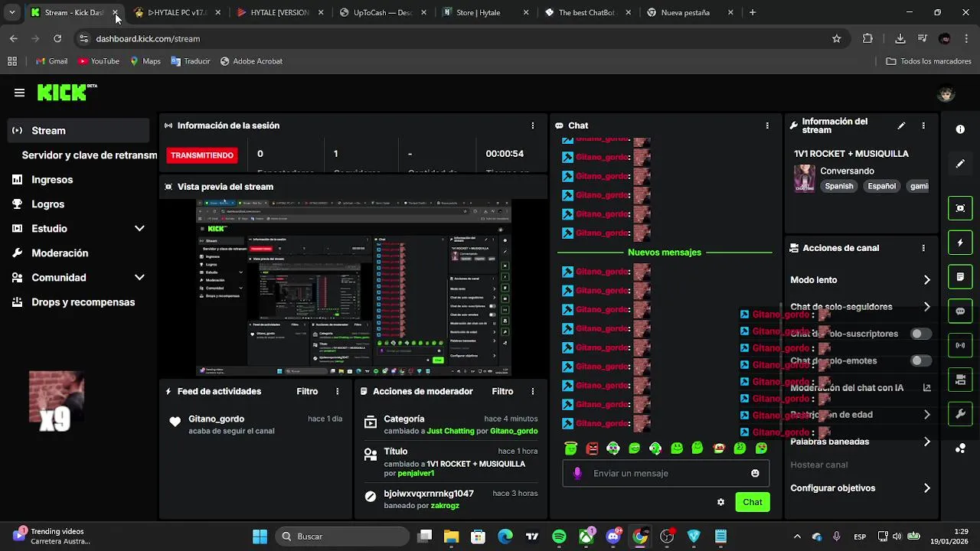
Task: Open Restricción de edad chevron
Action: [926, 415]
